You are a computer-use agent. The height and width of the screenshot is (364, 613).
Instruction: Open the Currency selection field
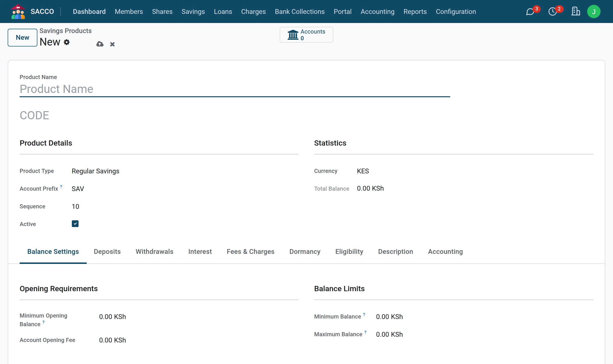475,171
